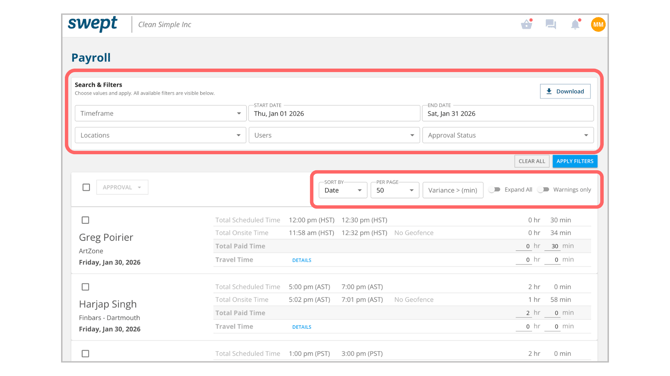The width and height of the screenshot is (670, 376).
Task: Edit Harjap Singh Travel Time hours
Action: point(524,326)
